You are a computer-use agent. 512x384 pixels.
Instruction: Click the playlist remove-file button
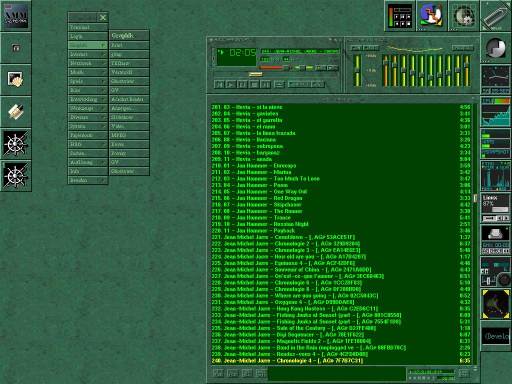coord(233,373)
